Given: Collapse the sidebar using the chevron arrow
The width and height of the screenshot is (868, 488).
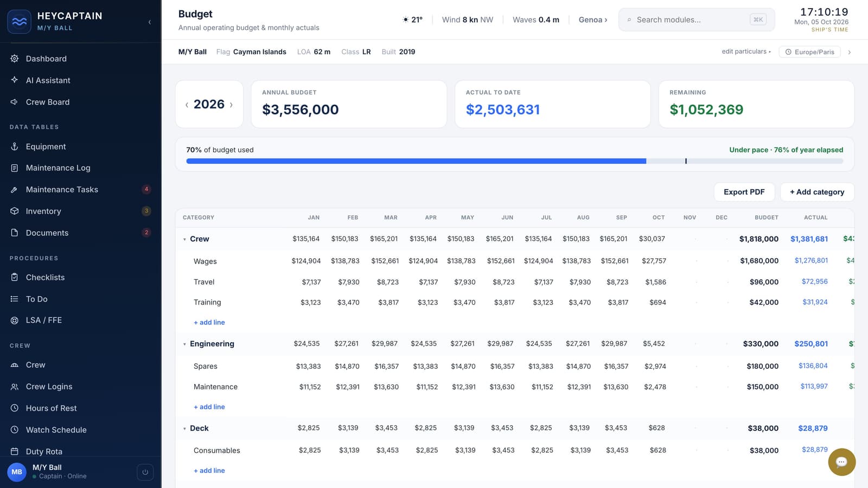Looking at the screenshot, I should click(x=149, y=22).
